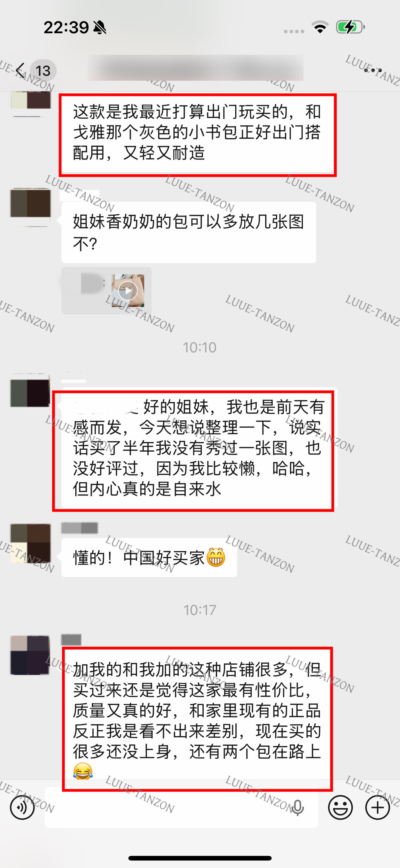Play the quoted bag video thumbnail
Screen dimensions: 400x868
coord(128,291)
